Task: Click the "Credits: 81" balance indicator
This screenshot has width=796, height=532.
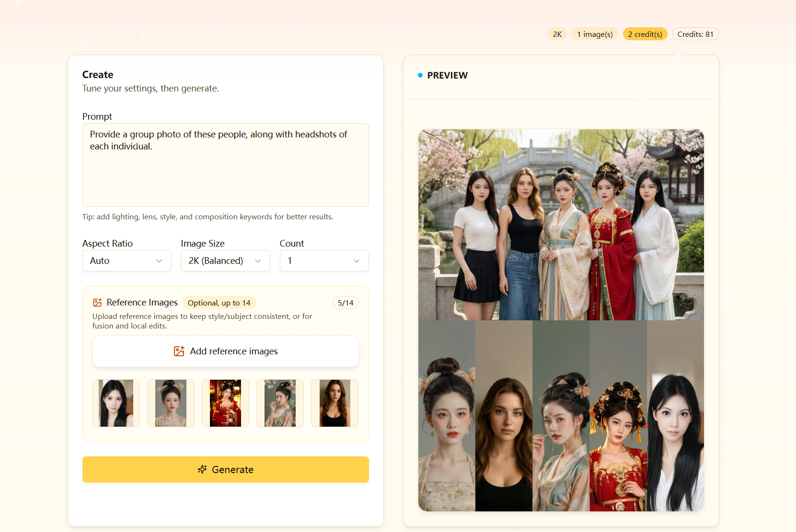Action: 695,34
